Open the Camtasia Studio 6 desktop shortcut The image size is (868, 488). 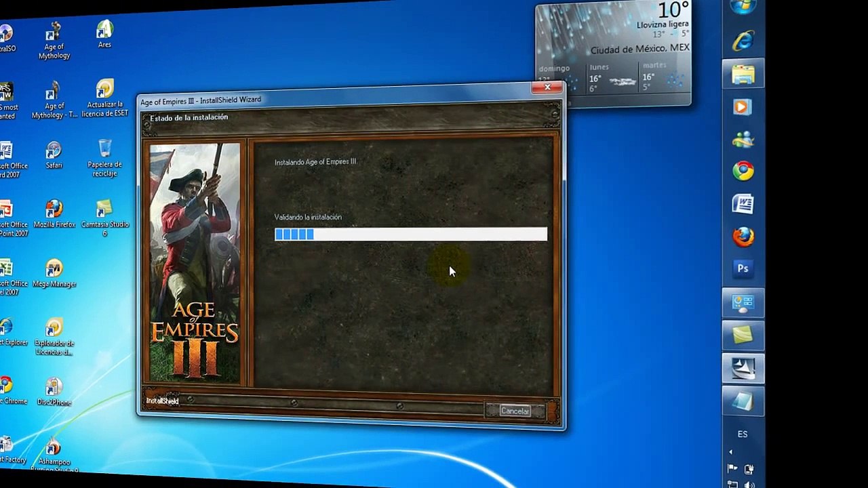[105, 218]
